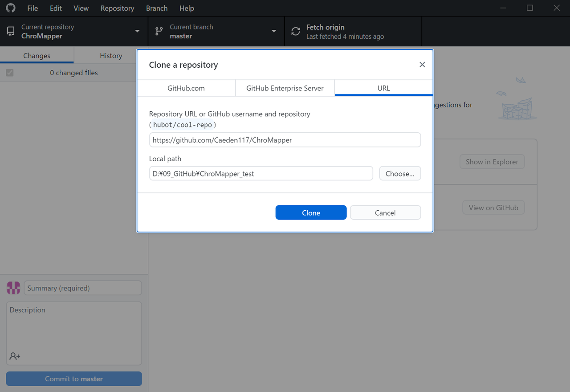The width and height of the screenshot is (570, 392).
Task: Toggle the changed files select-all checkbox
Action: (x=10, y=73)
